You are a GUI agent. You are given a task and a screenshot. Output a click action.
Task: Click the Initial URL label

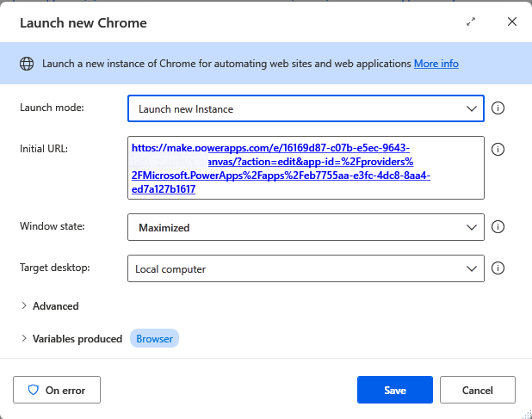44,149
